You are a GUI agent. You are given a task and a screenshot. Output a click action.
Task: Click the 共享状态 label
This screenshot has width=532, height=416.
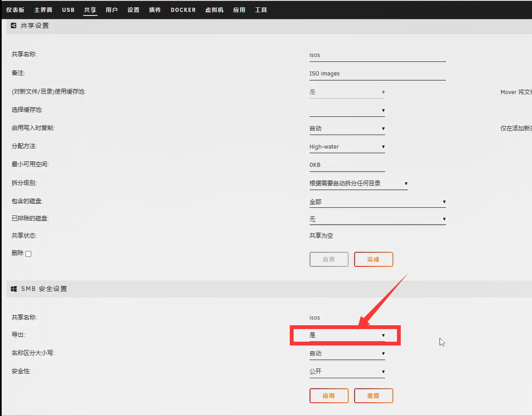(24, 236)
